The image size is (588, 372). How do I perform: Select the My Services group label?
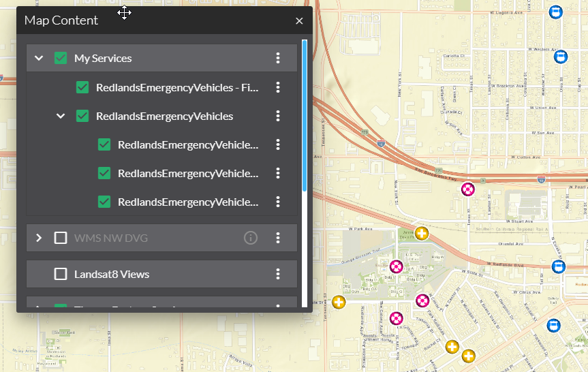click(x=103, y=59)
